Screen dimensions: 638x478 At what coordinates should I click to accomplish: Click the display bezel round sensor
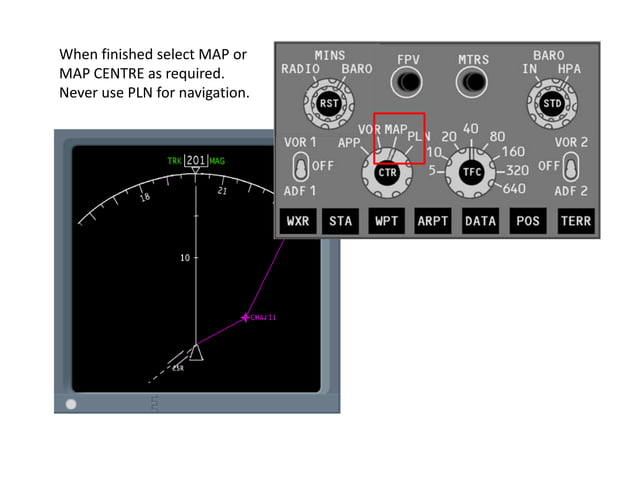pyautogui.click(x=71, y=404)
